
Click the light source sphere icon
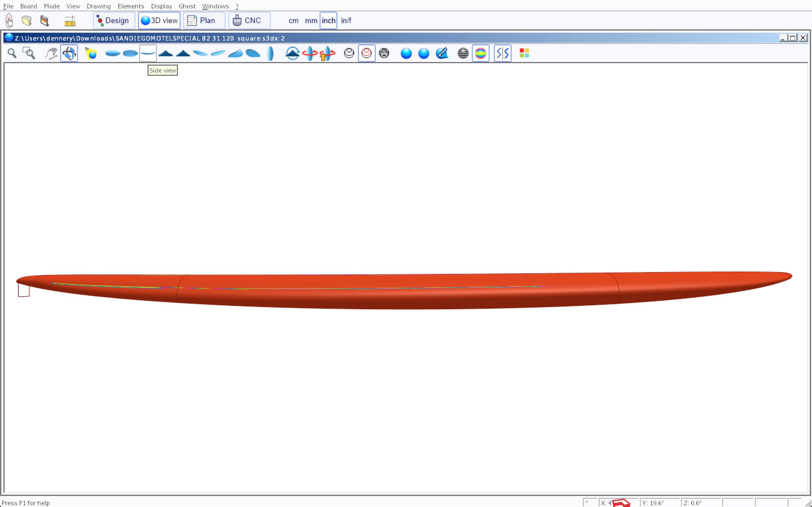coord(91,53)
